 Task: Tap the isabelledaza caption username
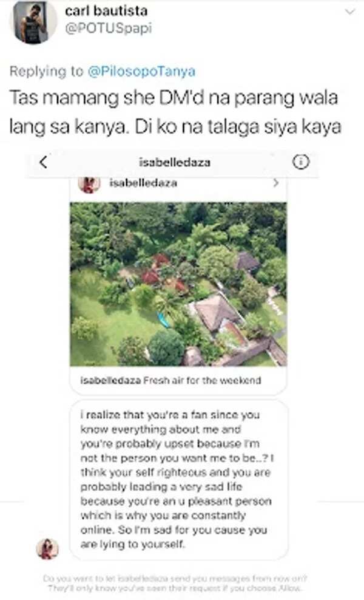tap(111, 380)
